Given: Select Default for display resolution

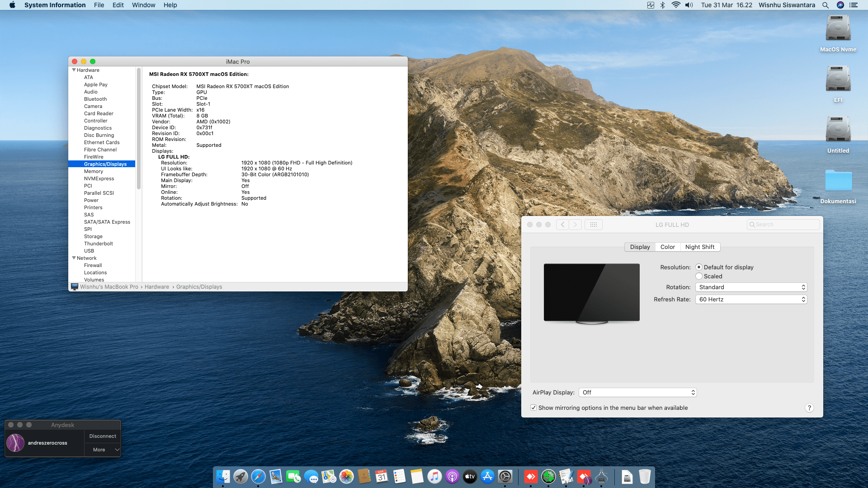Looking at the screenshot, I should 699,267.
